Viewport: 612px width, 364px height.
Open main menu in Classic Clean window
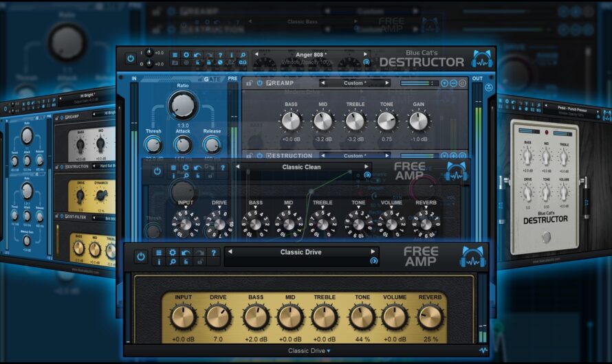tap(173, 168)
